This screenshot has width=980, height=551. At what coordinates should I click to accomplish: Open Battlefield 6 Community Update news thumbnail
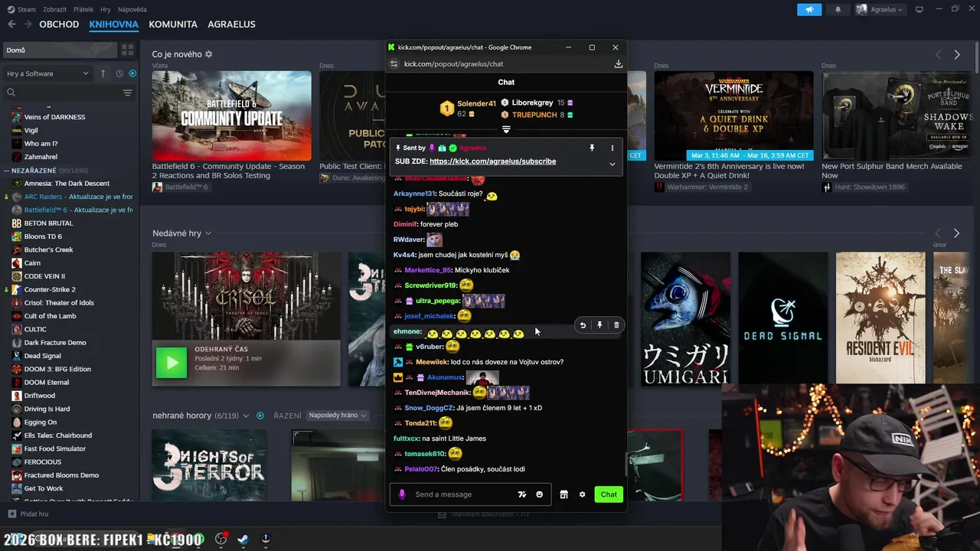coord(231,116)
